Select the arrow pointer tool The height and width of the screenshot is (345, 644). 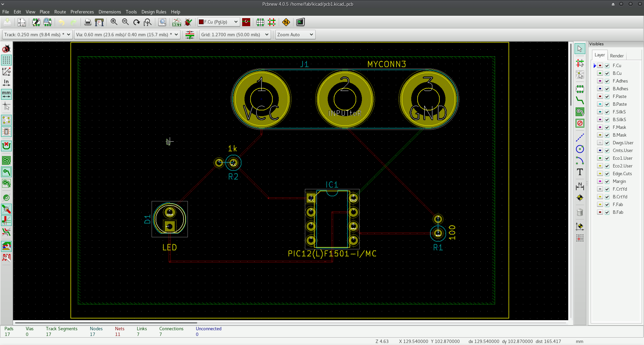[580, 49]
